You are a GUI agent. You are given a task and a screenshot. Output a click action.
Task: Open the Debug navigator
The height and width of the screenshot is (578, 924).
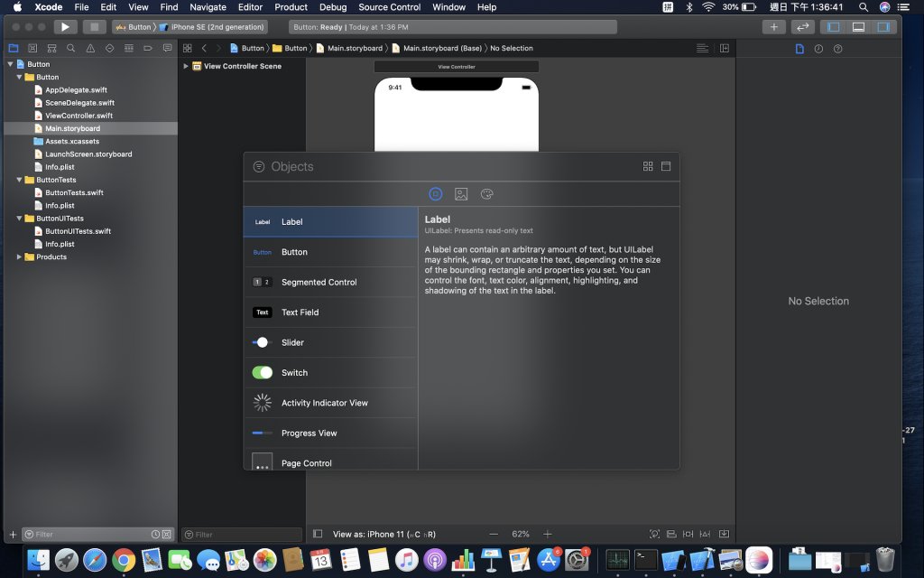tap(128, 49)
